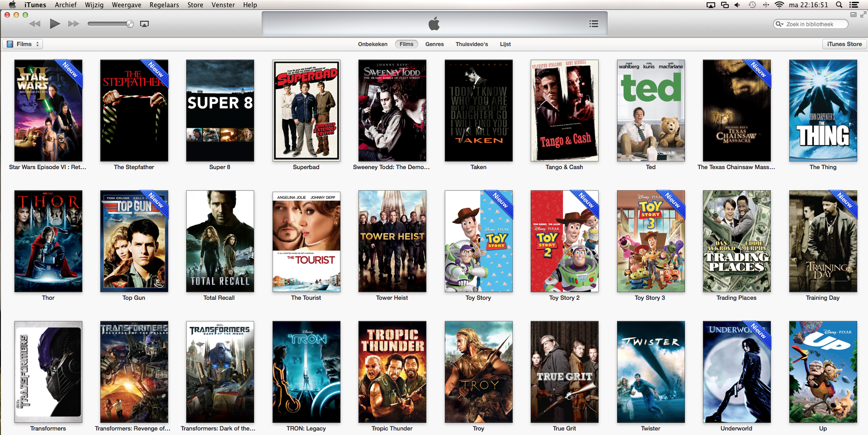Screen dimensions: 868x435
Task: Adjust the volume slider knob
Action: pyautogui.click(x=130, y=24)
